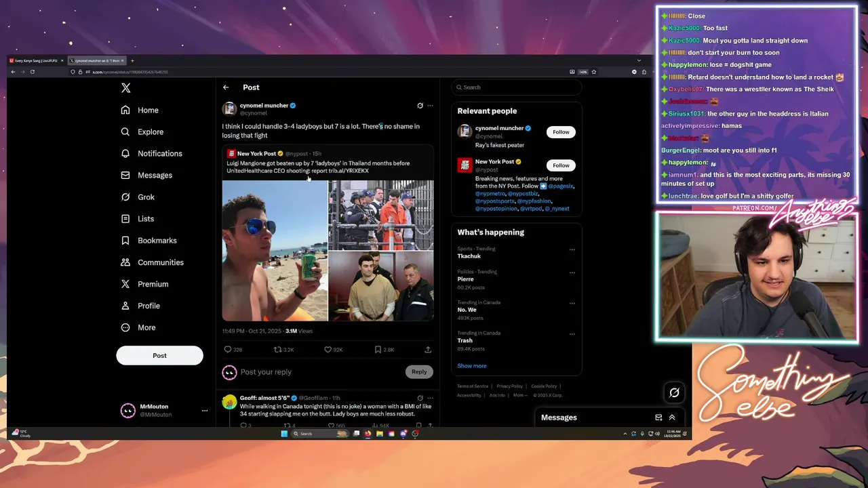Open the more options on cynomel's post
Screen dimensions: 868x488
(430, 106)
